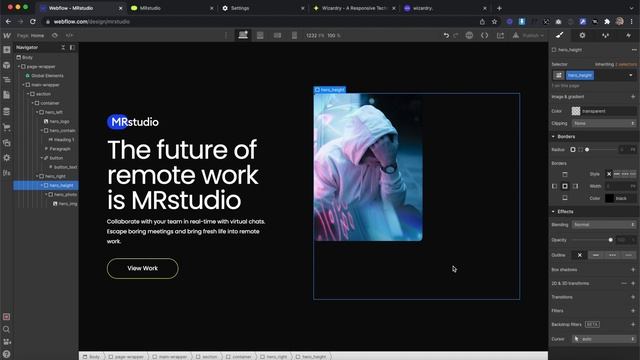Click the share/export icon in toolbar
The width and height of the screenshot is (640, 360).
click(500, 36)
